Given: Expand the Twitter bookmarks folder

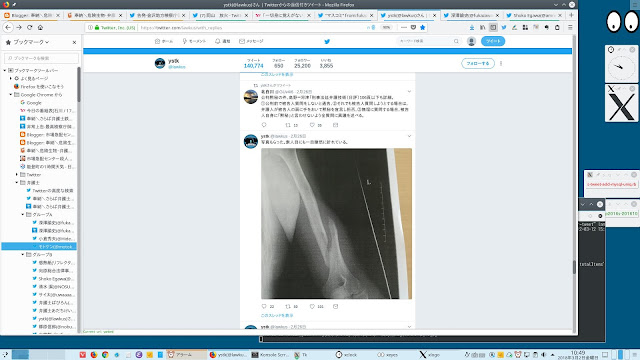Looking at the screenshot, I should click(17, 174).
